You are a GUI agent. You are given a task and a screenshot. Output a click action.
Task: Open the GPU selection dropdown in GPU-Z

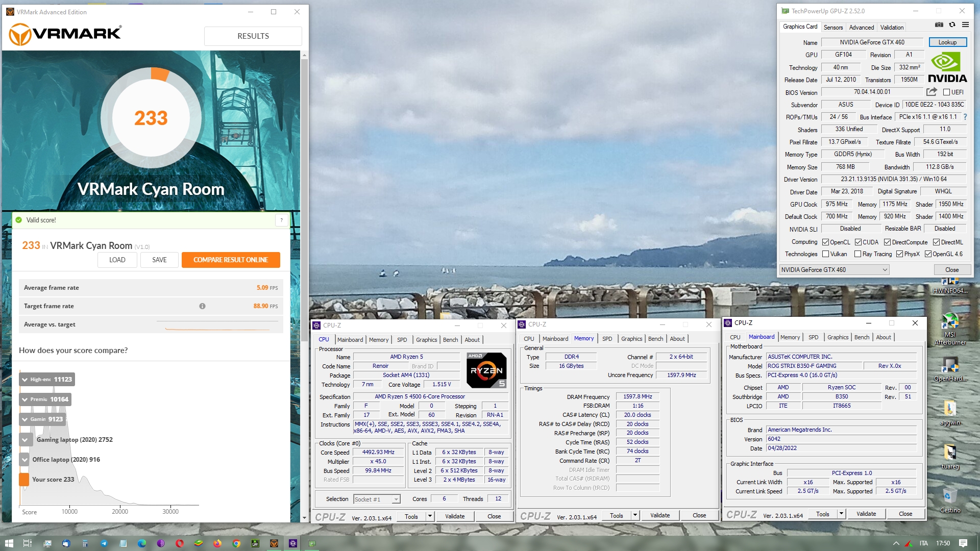(x=835, y=270)
